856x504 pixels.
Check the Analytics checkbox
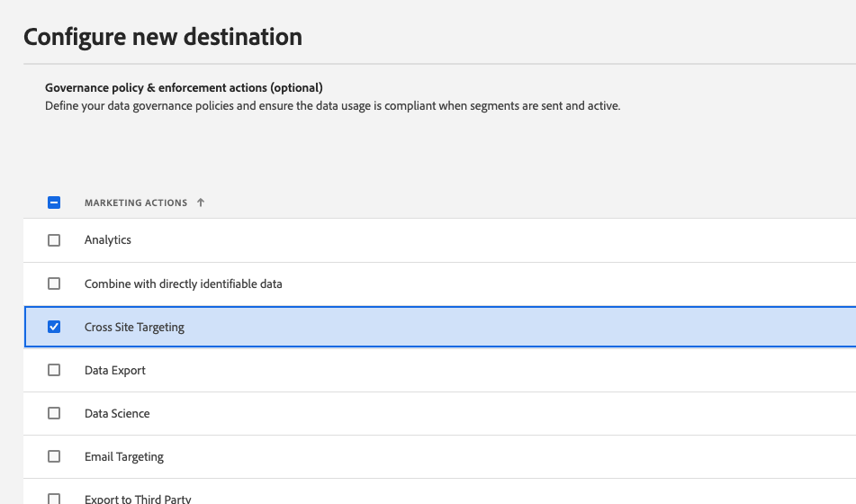pyautogui.click(x=54, y=240)
